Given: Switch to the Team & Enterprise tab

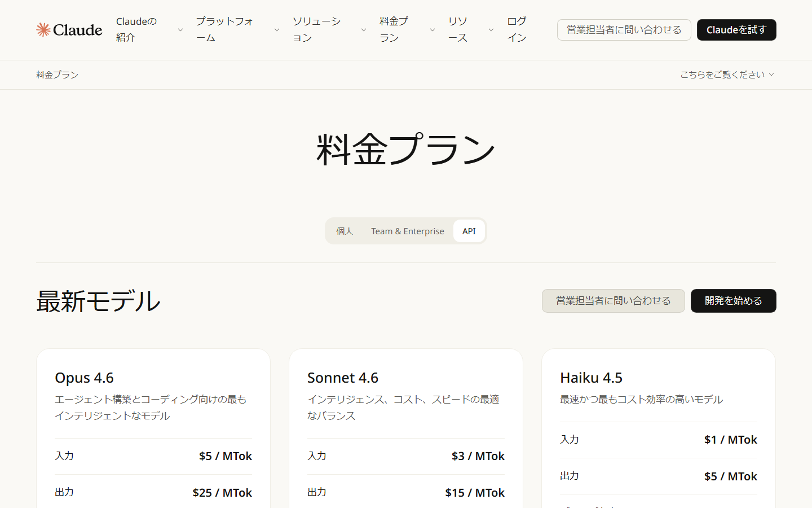Looking at the screenshot, I should coord(408,231).
